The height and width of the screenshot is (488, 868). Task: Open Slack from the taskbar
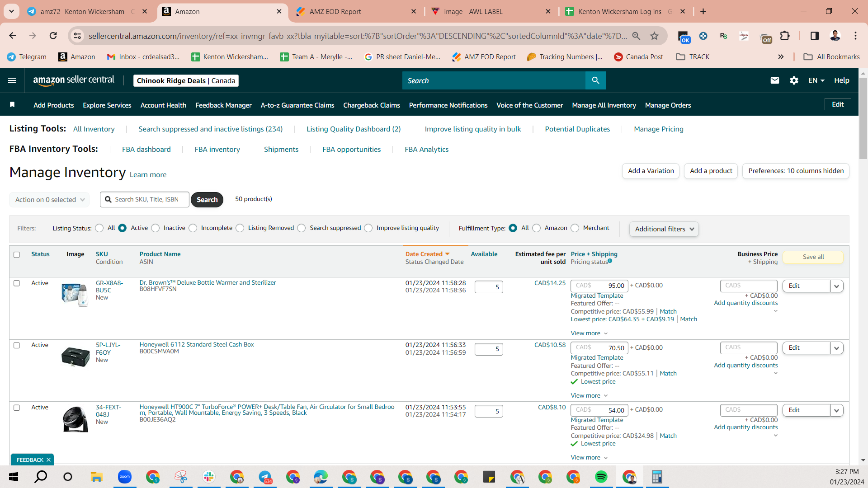[x=209, y=477]
